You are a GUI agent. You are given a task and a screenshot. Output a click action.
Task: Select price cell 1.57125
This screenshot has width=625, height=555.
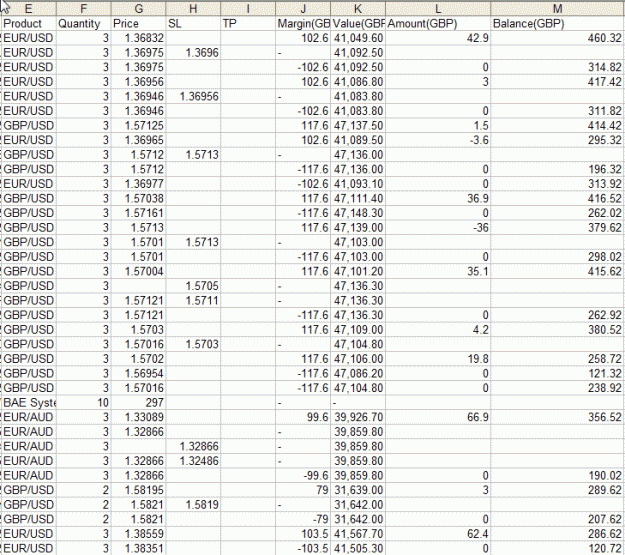tap(138, 126)
